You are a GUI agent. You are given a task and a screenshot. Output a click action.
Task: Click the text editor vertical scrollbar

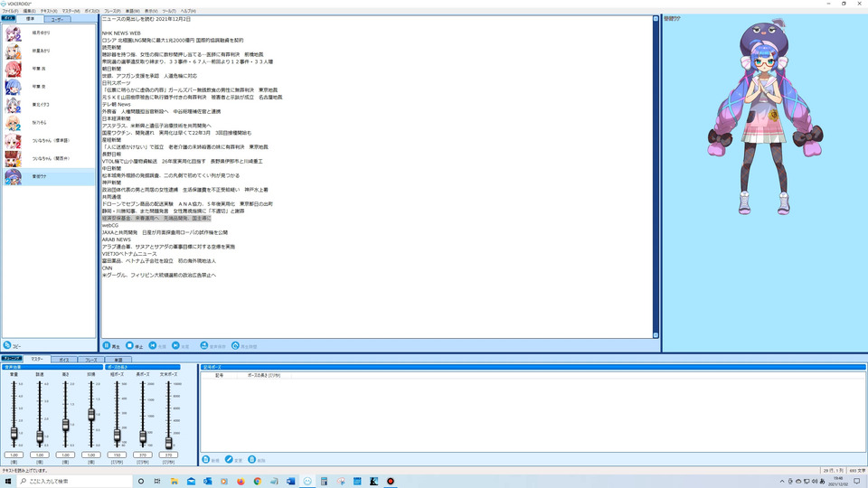656,177
